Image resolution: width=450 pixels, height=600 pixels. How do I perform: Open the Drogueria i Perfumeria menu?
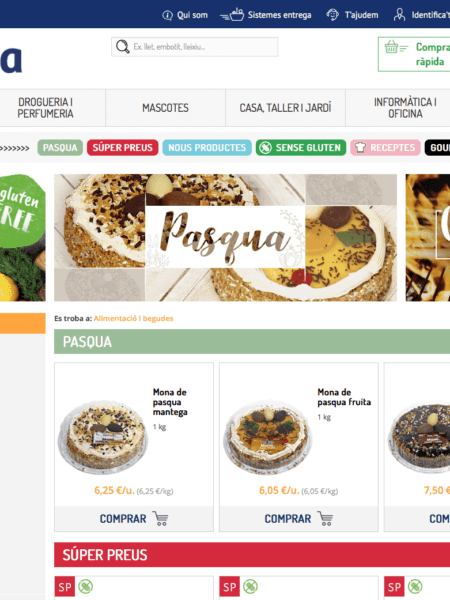tap(46, 108)
